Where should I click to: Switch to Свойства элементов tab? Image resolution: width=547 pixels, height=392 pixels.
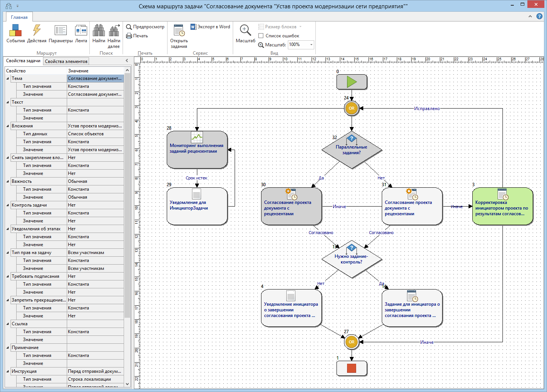tap(66, 61)
